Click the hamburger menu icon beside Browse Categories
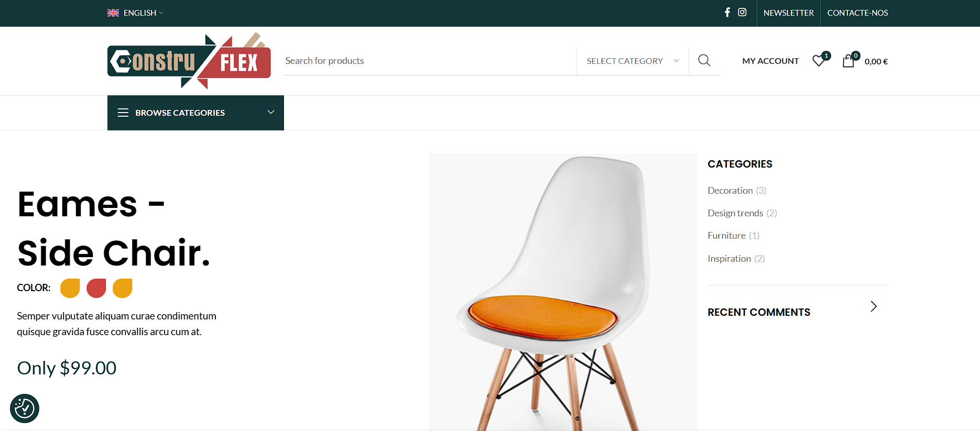Image resolution: width=980 pixels, height=431 pixels. click(x=123, y=113)
